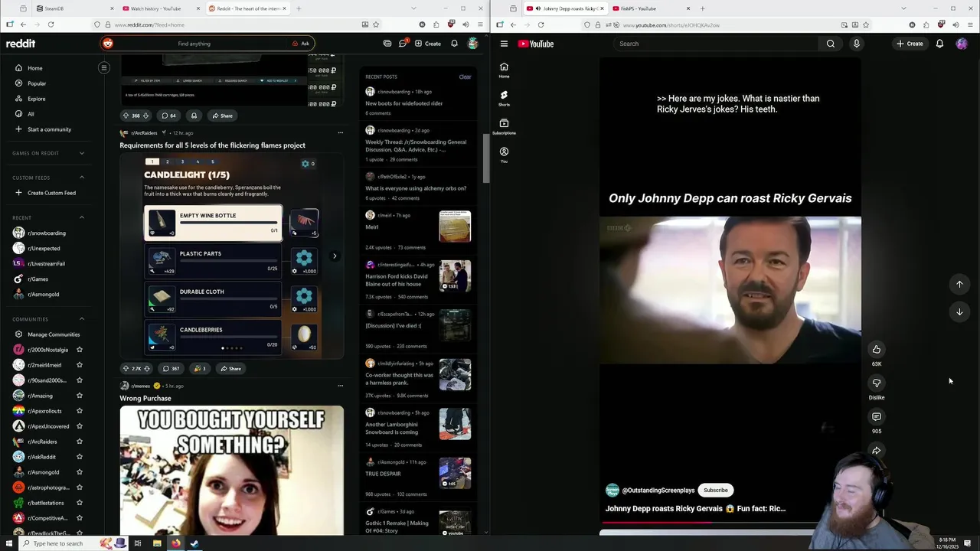This screenshot has height=551, width=980.
Task: Collapse Recent section in sidebar
Action: [82, 217]
